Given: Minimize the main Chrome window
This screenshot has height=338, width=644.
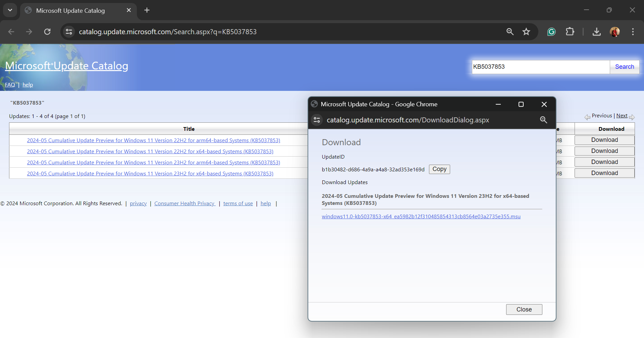Looking at the screenshot, I should 586,10.
